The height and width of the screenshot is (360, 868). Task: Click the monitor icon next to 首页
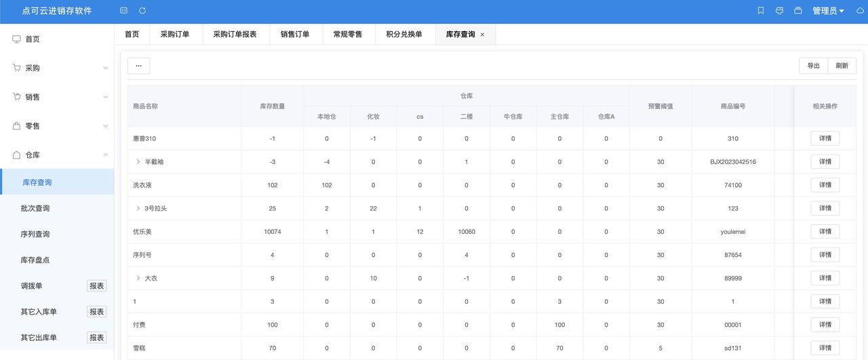(x=17, y=39)
